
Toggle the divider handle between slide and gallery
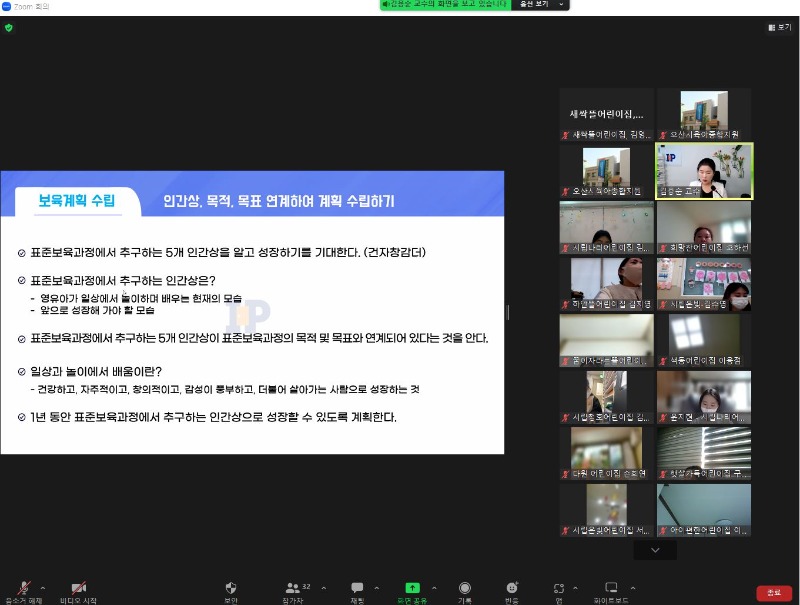(x=507, y=312)
